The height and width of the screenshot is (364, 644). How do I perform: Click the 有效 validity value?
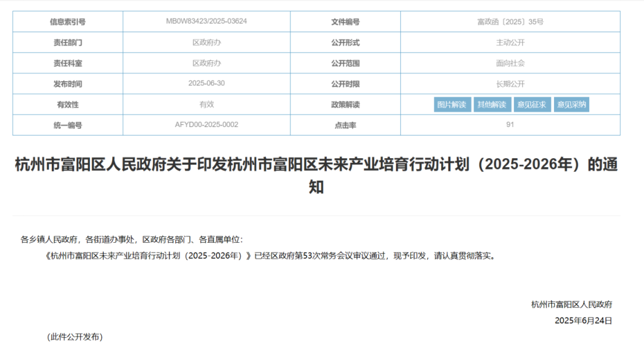(x=206, y=104)
